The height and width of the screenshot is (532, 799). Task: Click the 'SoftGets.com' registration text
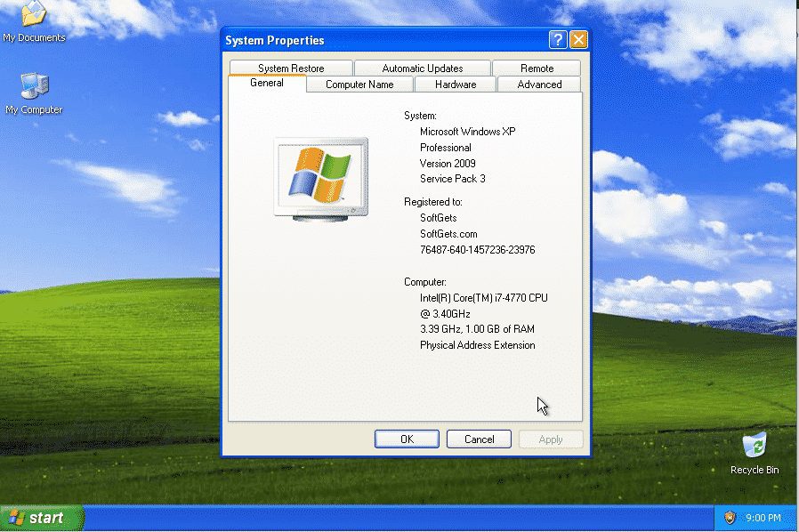(448, 234)
